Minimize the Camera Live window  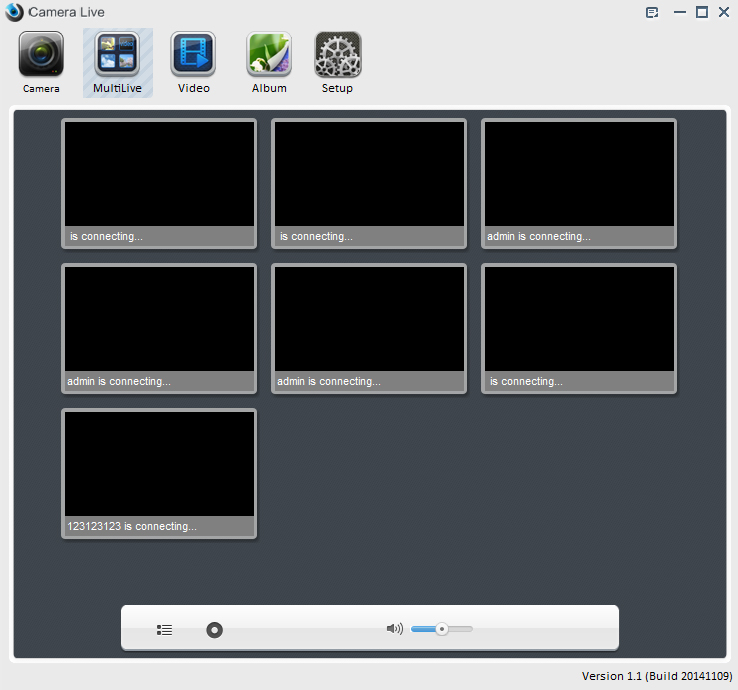tap(680, 13)
